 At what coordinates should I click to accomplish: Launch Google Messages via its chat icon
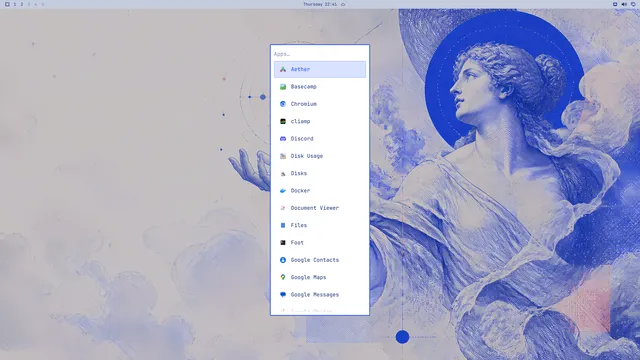coord(283,295)
